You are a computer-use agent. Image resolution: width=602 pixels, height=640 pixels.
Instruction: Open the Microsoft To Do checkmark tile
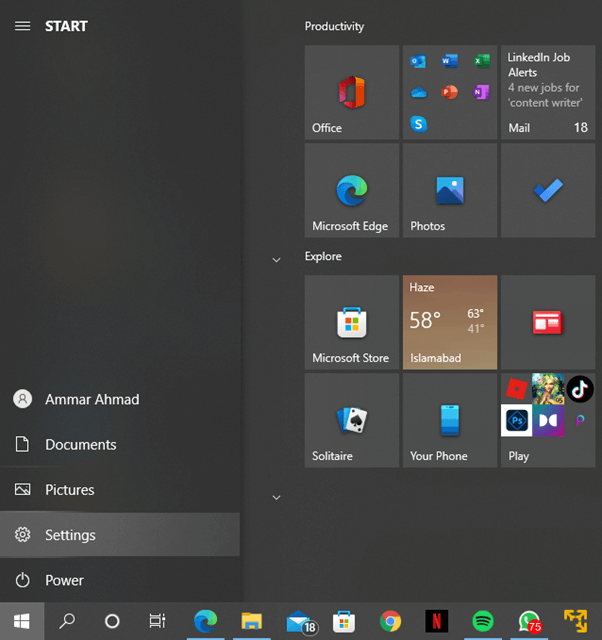pos(547,190)
